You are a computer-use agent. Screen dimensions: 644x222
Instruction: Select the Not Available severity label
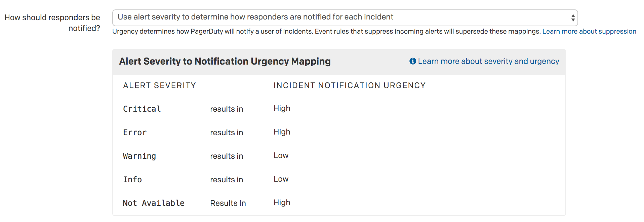point(153,203)
